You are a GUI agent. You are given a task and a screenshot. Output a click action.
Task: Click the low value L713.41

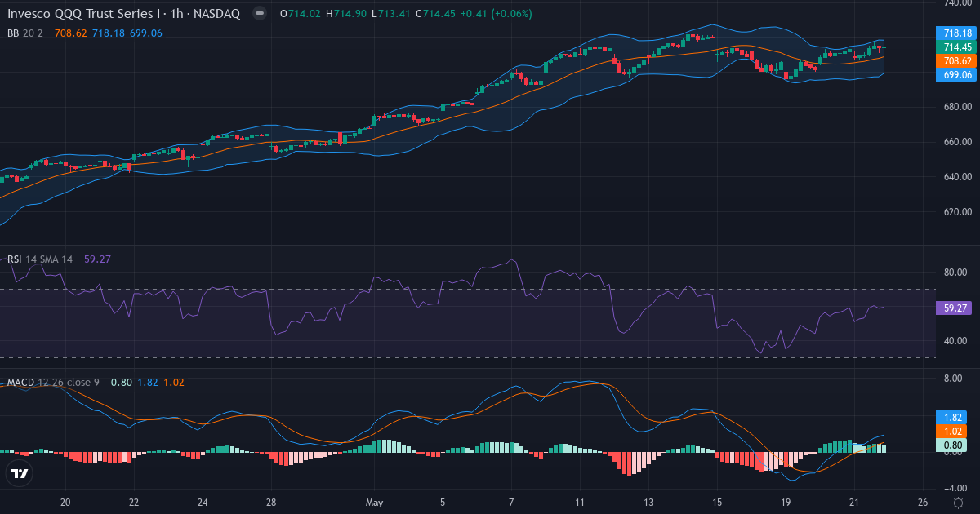(x=390, y=14)
